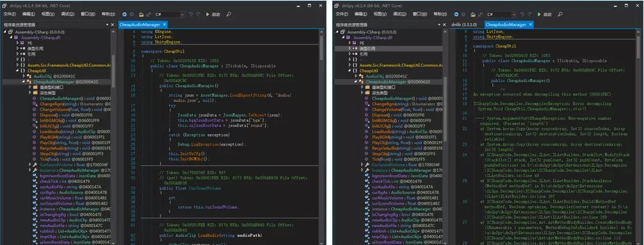Click Navigate Forward icon in right dnSpy toolbar

(464, 14)
